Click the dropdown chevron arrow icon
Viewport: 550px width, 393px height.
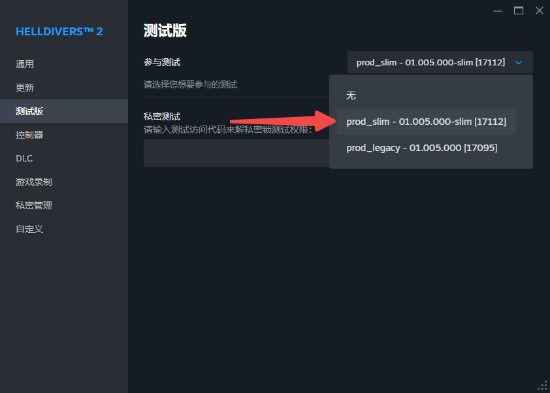518,63
